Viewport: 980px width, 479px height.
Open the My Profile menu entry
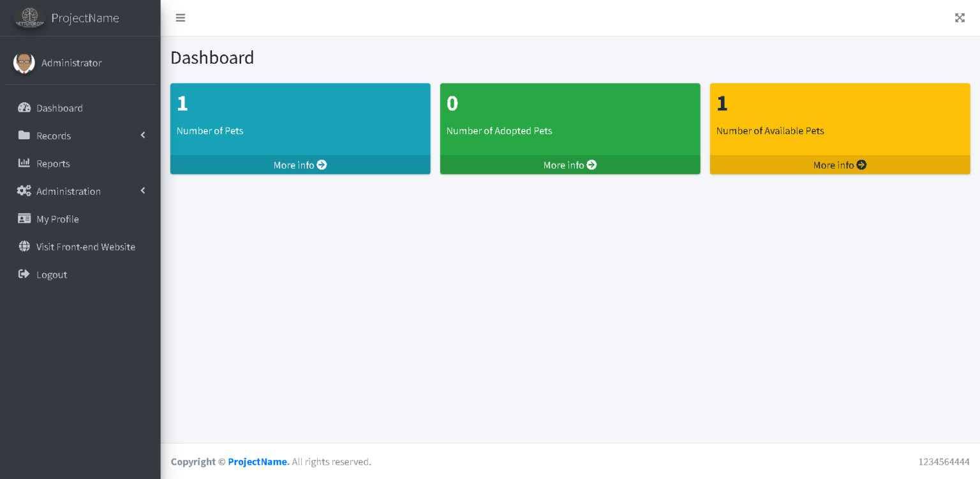(x=57, y=219)
